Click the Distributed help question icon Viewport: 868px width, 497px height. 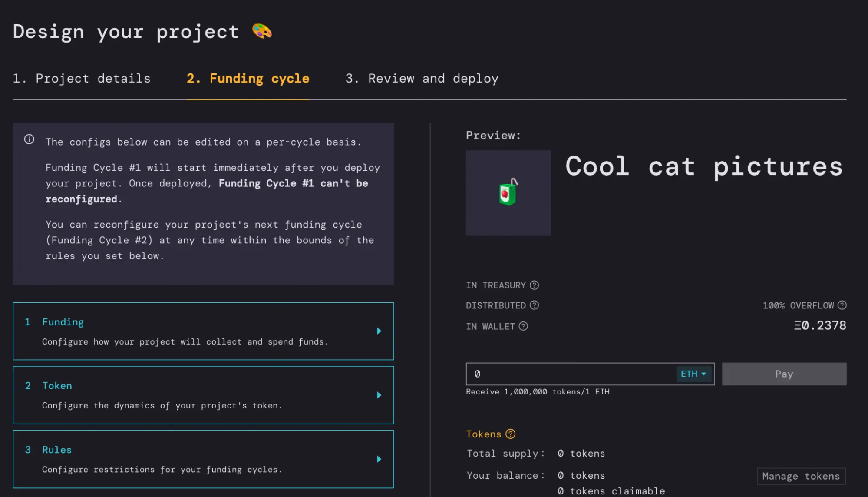point(535,305)
